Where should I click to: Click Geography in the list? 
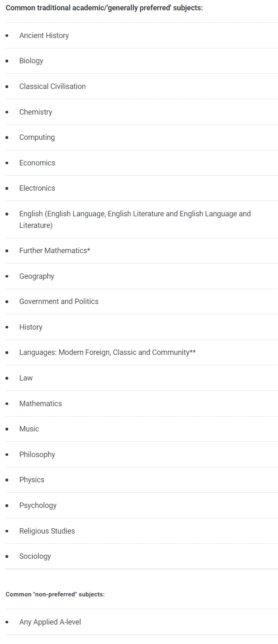click(37, 276)
